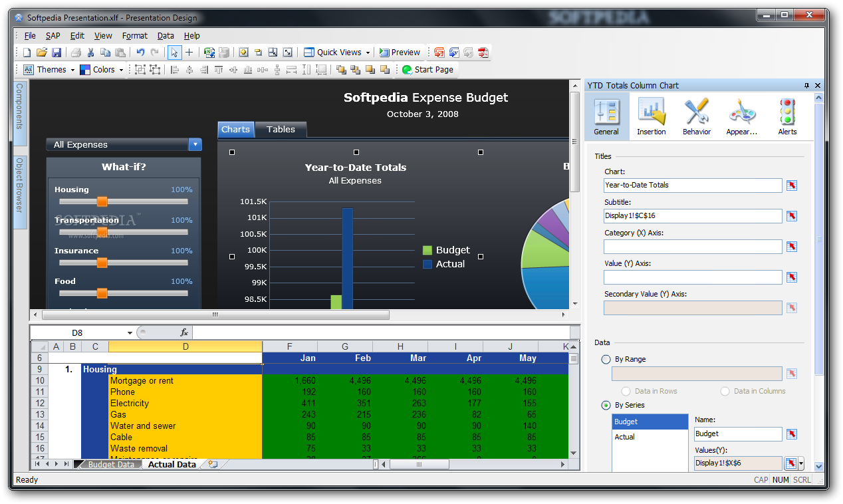Undo the last action

pyautogui.click(x=140, y=53)
